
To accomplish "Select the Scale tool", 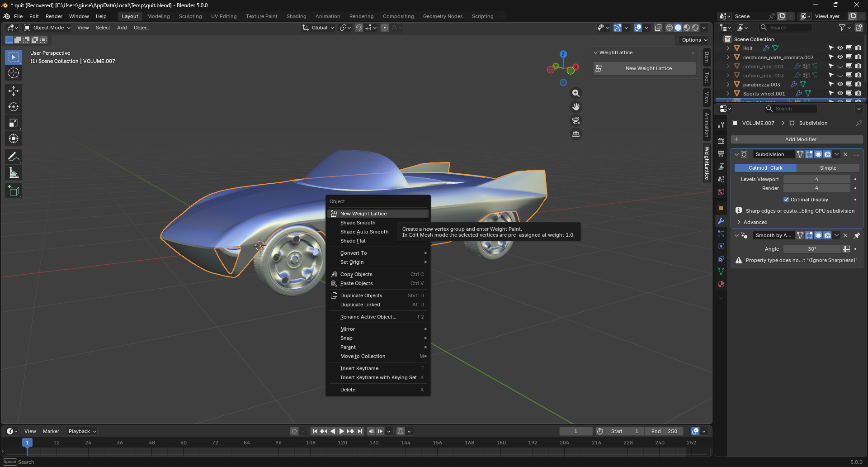I will pyautogui.click(x=14, y=123).
